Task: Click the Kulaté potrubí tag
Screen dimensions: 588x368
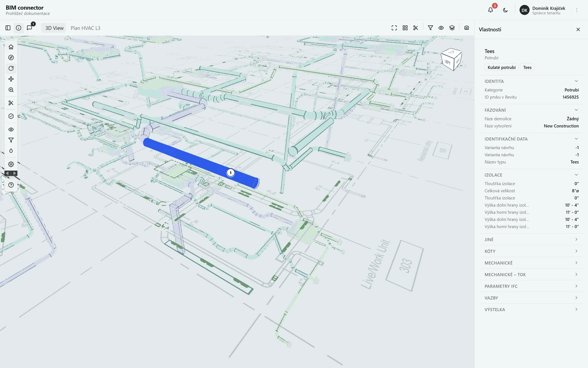Action: click(x=501, y=67)
